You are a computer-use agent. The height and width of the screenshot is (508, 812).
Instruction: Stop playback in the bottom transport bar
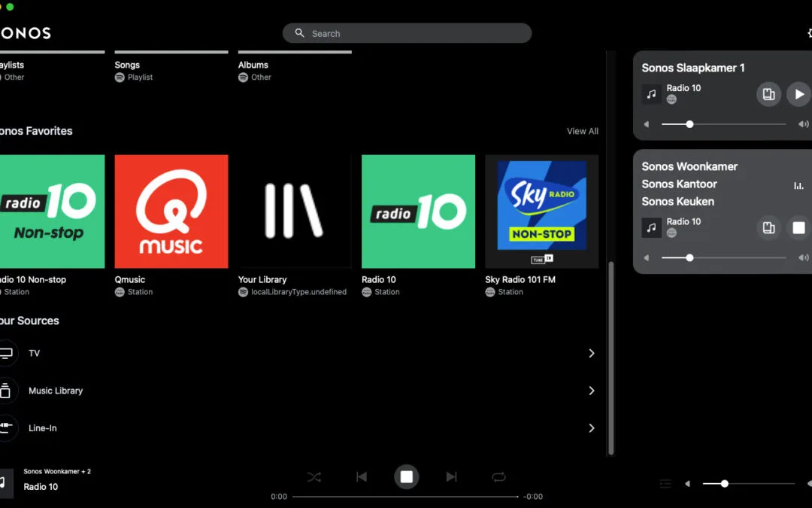[x=407, y=477]
